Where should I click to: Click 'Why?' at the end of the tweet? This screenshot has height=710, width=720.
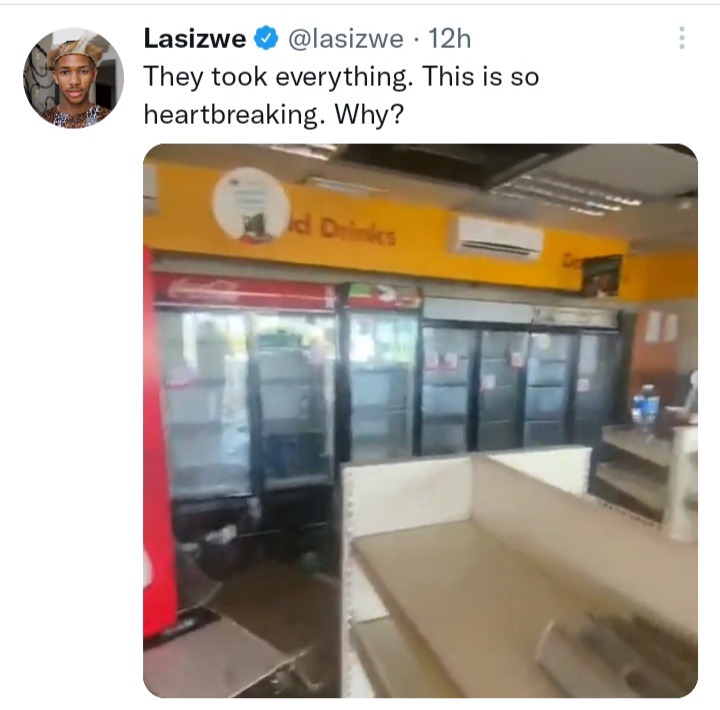click(x=369, y=114)
